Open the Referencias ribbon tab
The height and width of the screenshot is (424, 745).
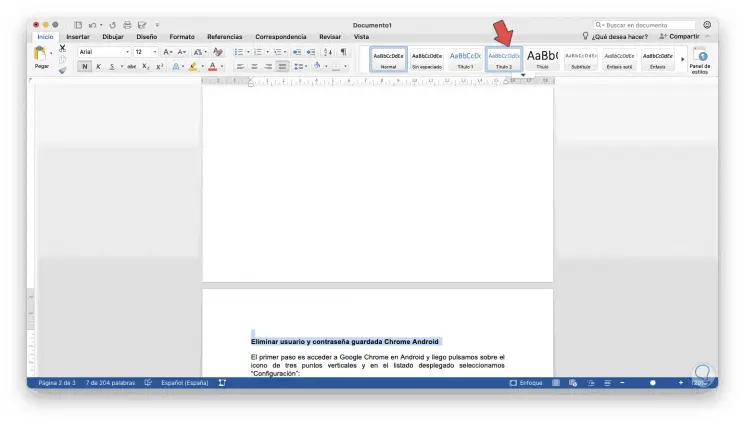pos(225,37)
